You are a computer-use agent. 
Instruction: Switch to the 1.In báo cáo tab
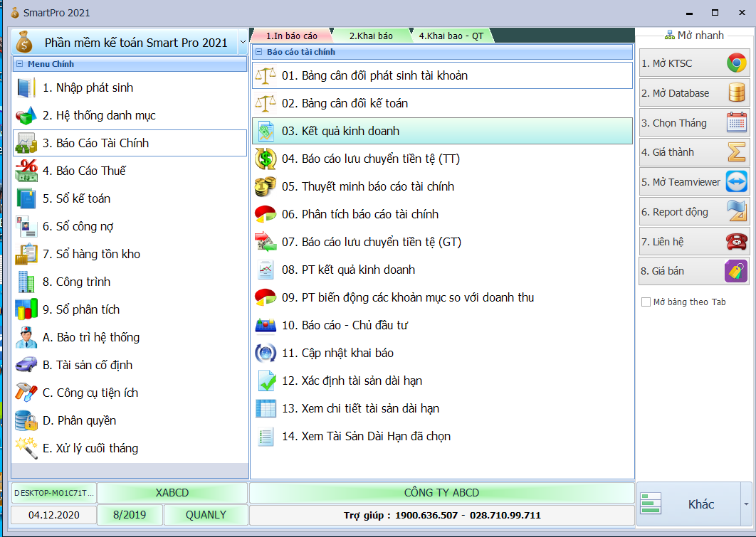coord(292,36)
